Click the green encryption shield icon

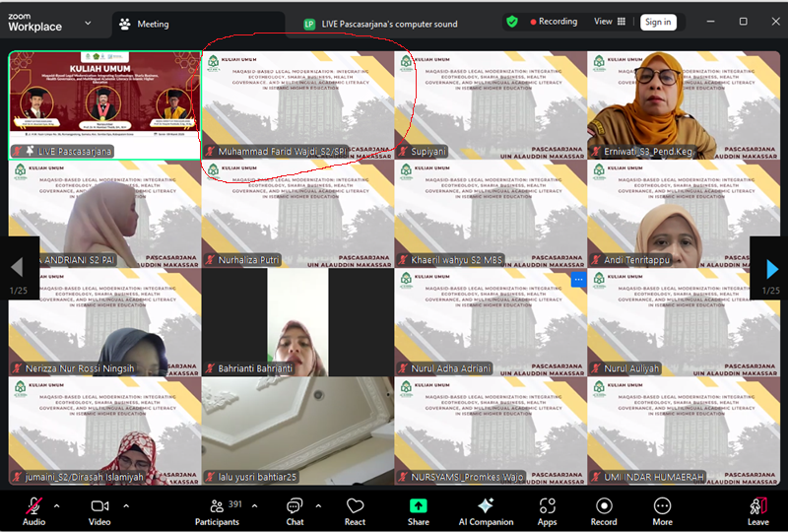tap(512, 22)
